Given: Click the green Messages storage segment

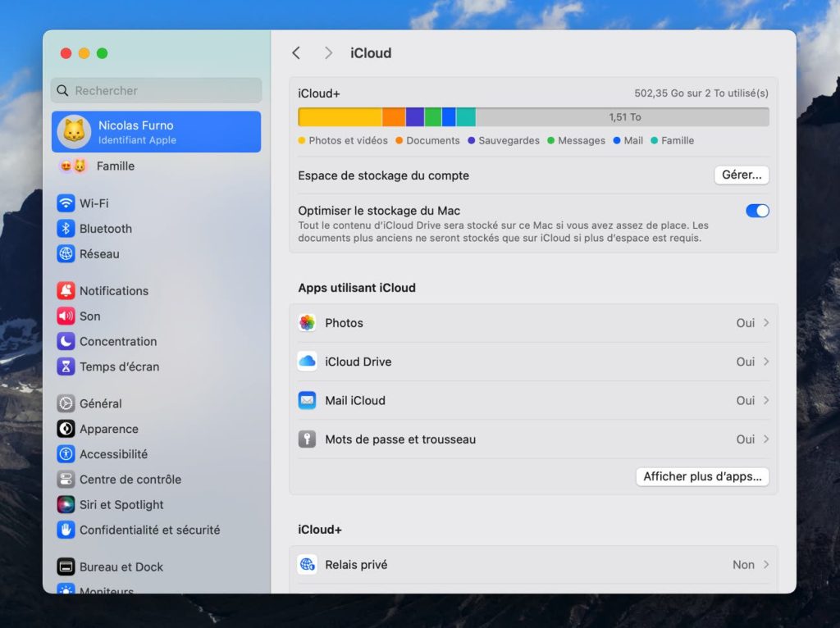Looking at the screenshot, I should coord(433,116).
